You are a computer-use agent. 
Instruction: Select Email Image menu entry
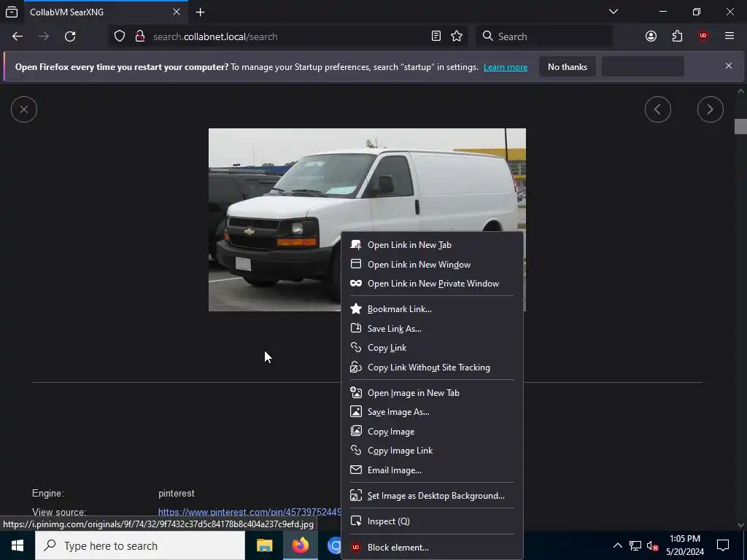pyautogui.click(x=432, y=470)
